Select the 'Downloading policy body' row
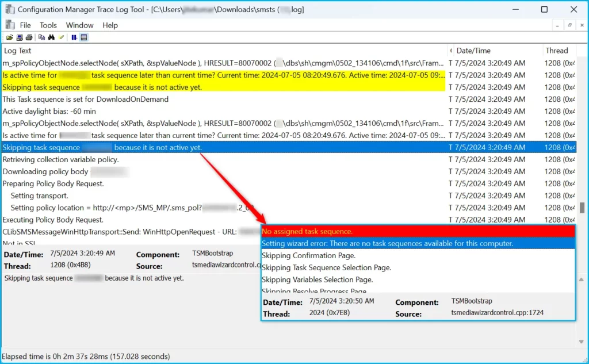 click(289, 171)
